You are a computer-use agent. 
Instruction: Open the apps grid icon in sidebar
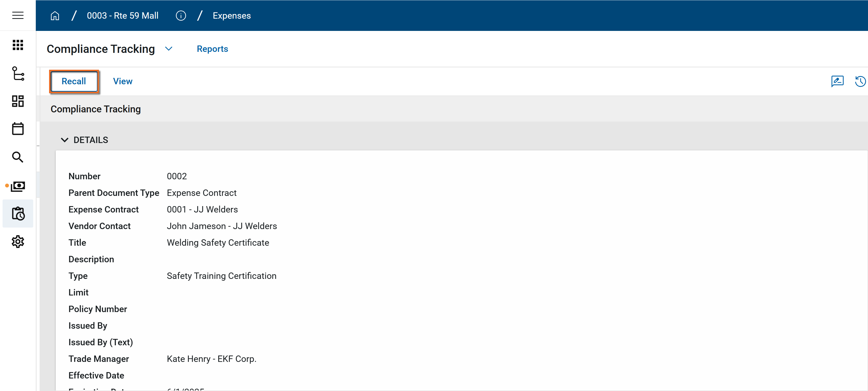[x=18, y=45]
